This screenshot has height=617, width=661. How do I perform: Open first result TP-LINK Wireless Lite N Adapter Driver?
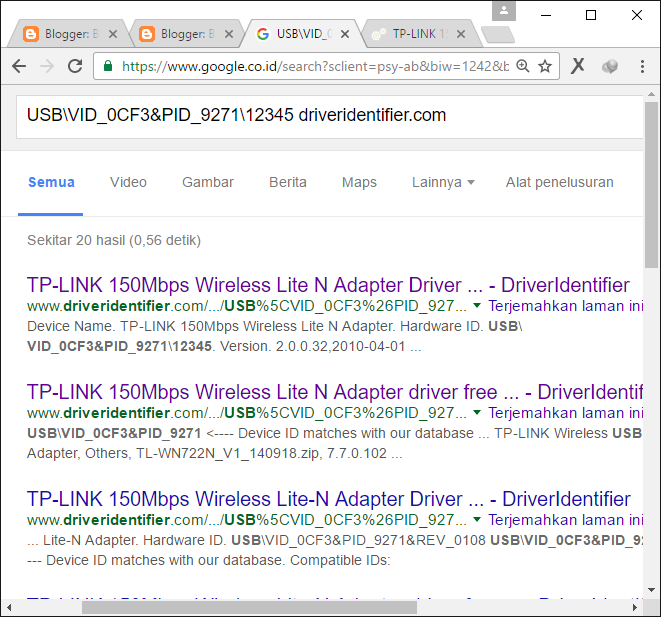pyautogui.click(x=328, y=285)
